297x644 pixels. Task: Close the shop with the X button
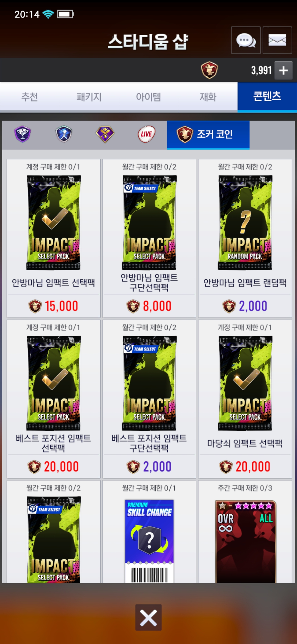click(x=148, y=617)
